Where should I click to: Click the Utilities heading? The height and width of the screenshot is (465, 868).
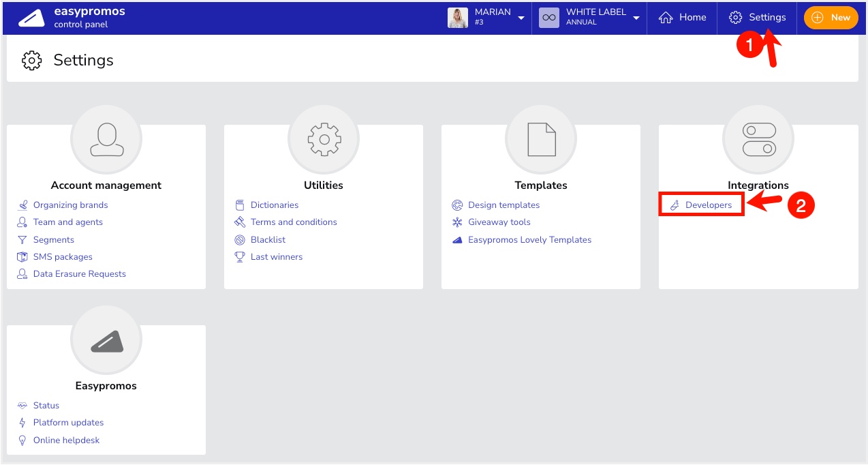[324, 185]
